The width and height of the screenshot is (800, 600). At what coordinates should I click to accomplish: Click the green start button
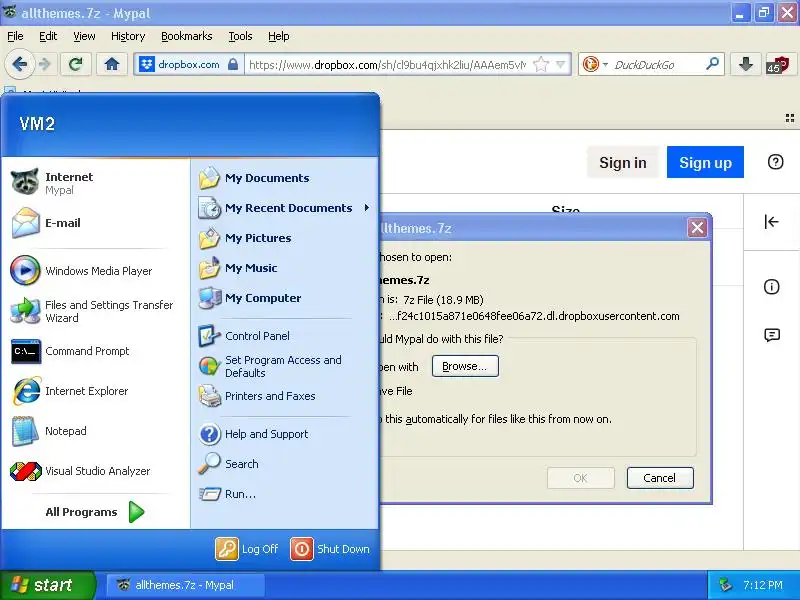pyautogui.click(x=47, y=585)
